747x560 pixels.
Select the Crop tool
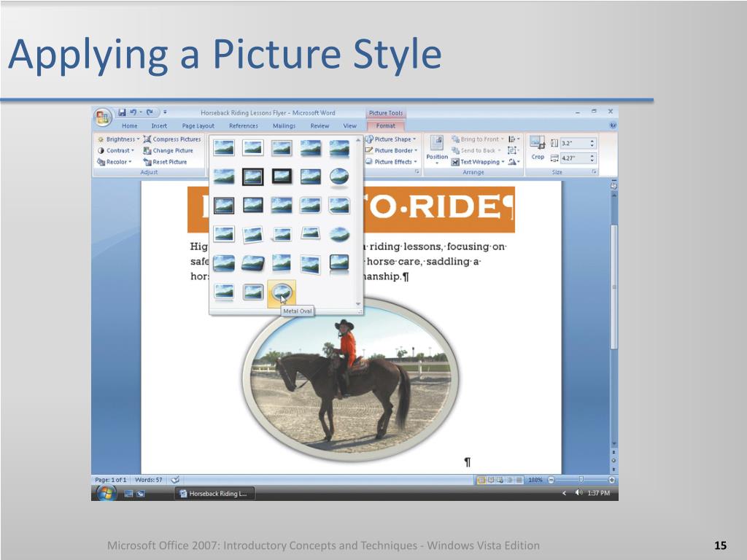pos(538,147)
